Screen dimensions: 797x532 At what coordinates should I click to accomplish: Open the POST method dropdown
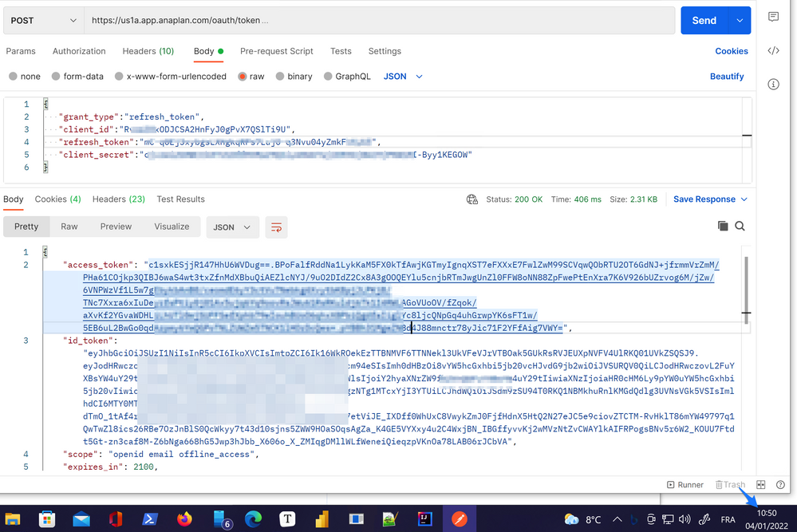(x=43, y=20)
